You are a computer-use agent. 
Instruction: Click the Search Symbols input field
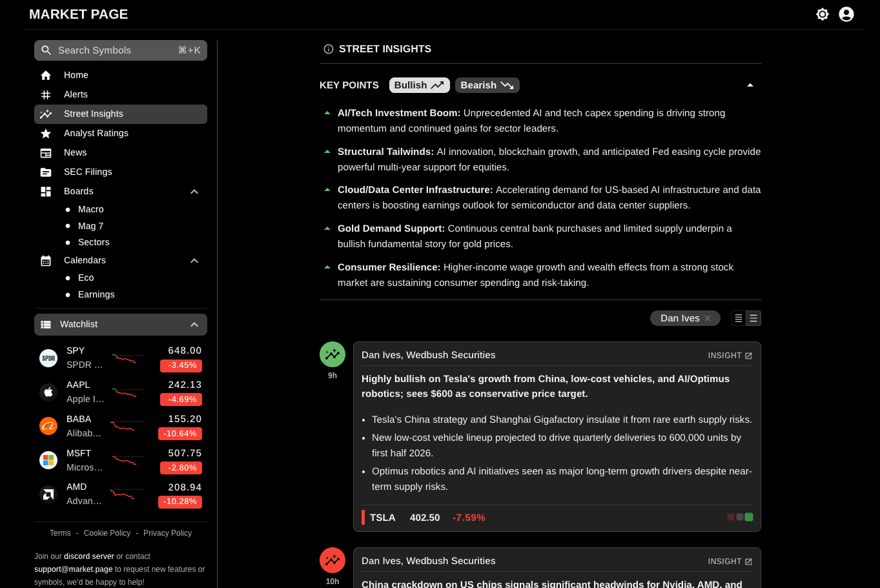point(121,50)
